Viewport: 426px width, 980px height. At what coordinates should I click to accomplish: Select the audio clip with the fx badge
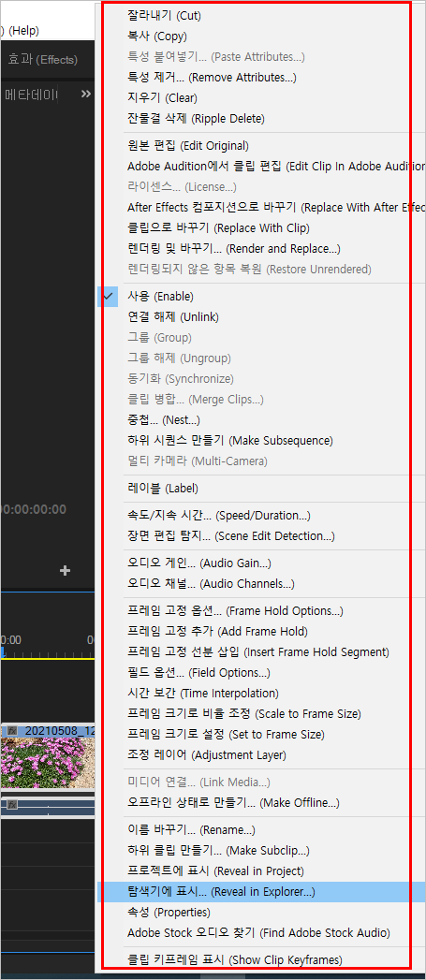point(48,807)
